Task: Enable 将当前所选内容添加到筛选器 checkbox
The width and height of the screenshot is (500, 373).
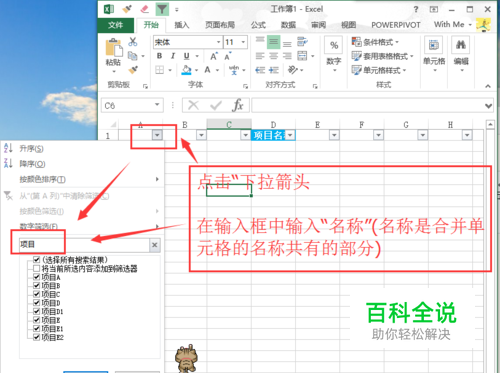Action: coord(37,268)
